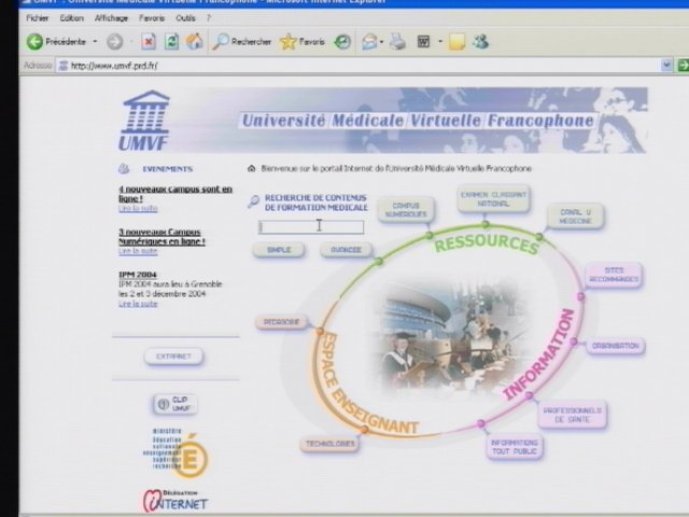Open the Organisation bubble
The height and width of the screenshot is (517, 689).
(x=615, y=346)
